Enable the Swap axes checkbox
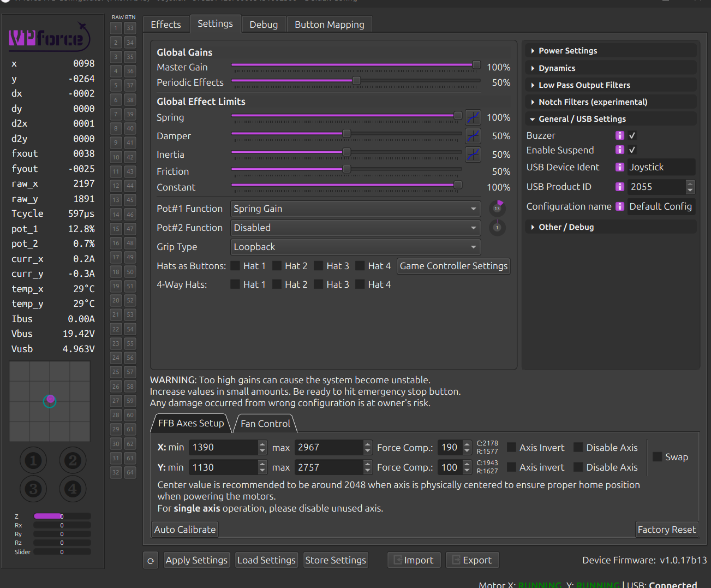Viewport: 711px width, 588px height. coord(658,457)
